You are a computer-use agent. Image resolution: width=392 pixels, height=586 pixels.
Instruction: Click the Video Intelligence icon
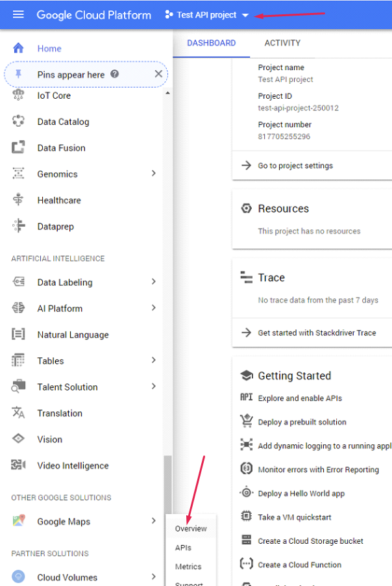click(x=18, y=465)
